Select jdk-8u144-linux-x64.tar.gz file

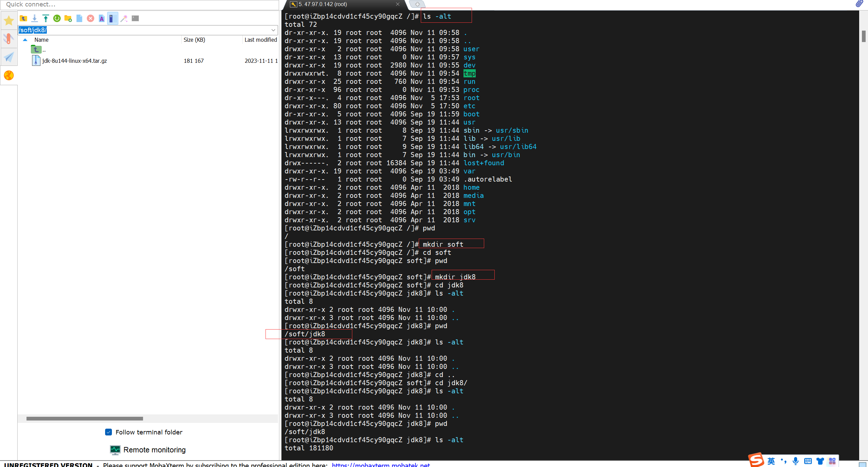coord(75,61)
